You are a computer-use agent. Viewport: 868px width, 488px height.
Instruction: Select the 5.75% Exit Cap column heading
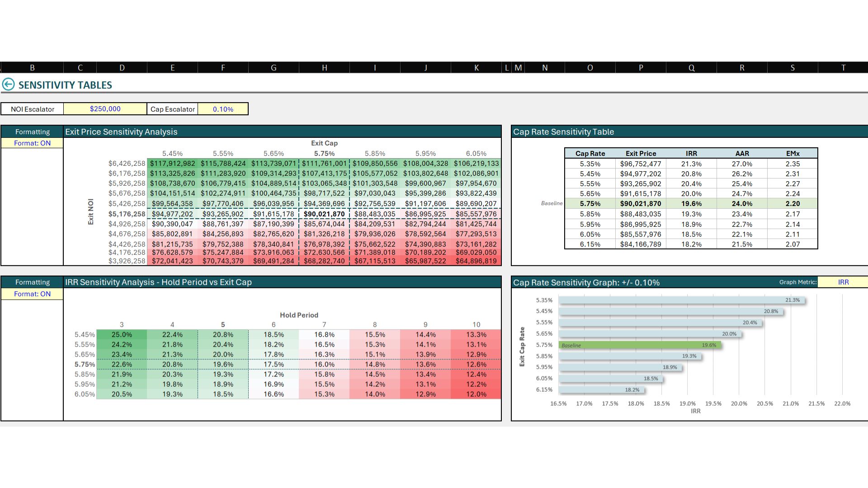pyautogui.click(x=324, y=154)
